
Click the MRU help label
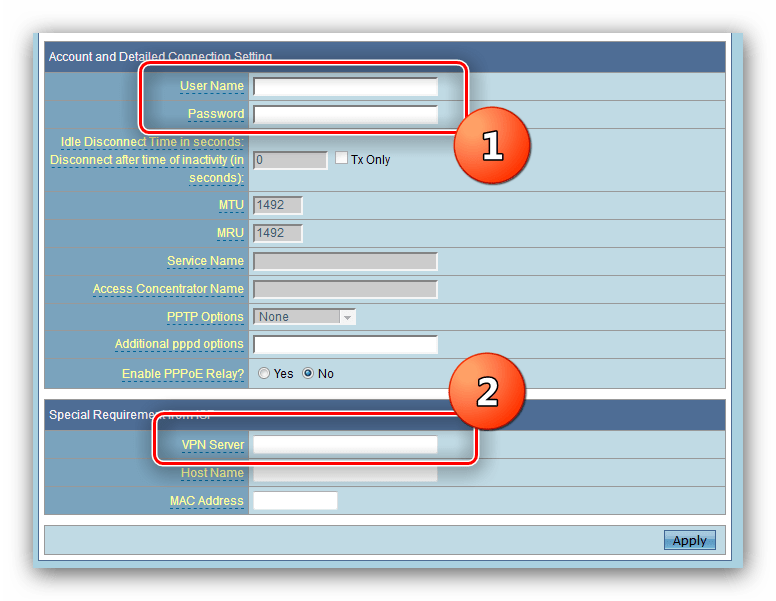coord(230,233)
